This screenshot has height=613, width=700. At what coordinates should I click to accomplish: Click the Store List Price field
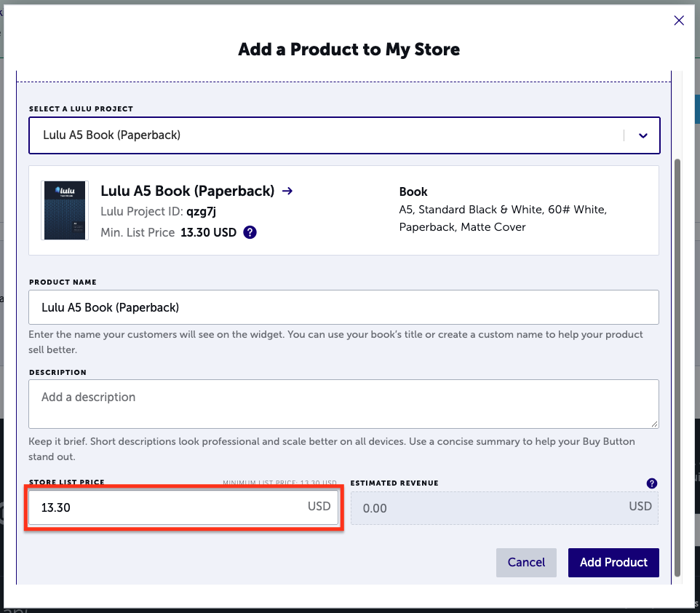click(x=183, y=507)
